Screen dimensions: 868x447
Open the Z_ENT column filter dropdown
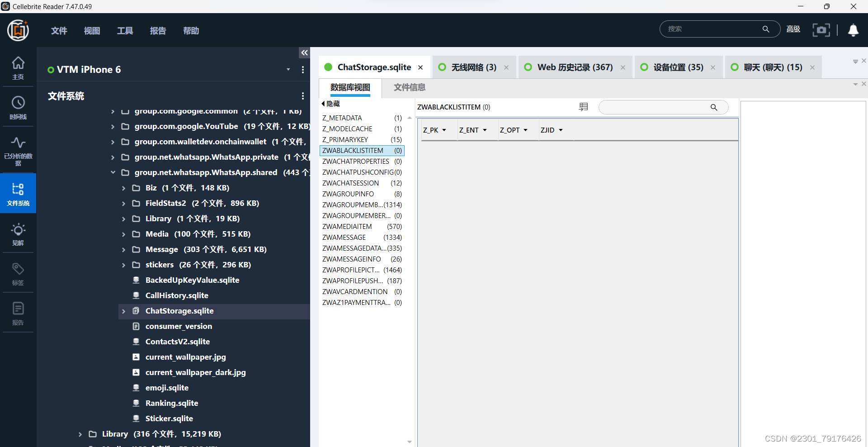(x=485, y=130)
